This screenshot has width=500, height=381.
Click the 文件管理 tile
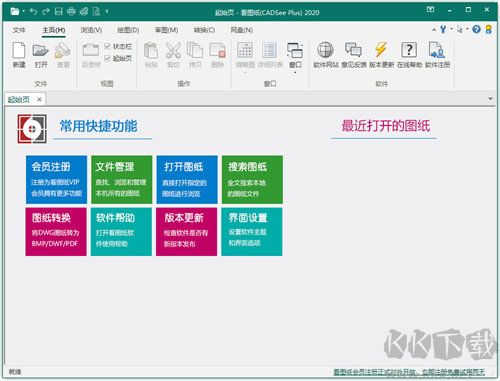[121, 179]
